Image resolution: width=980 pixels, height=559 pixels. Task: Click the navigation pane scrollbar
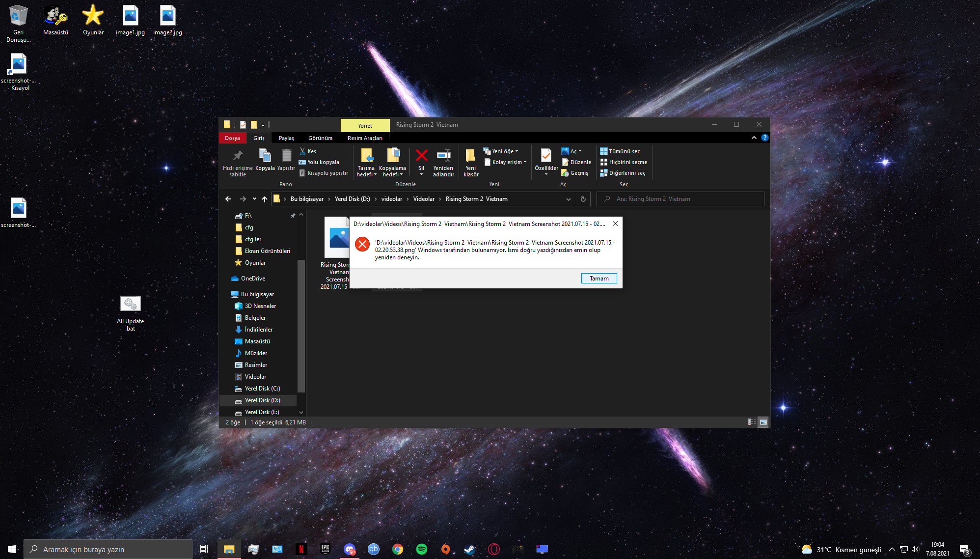point(301,325)
